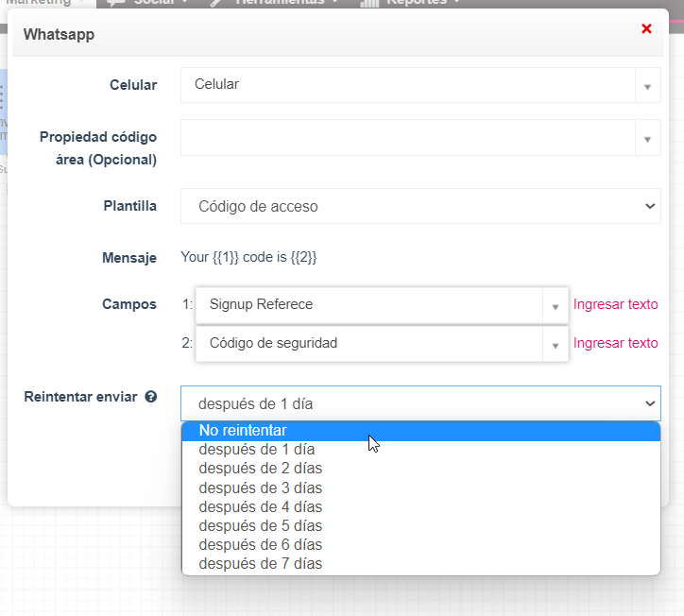Click the Whatsapp dialog title
Viewport: 684px width, 616px height.
[59, 34]
